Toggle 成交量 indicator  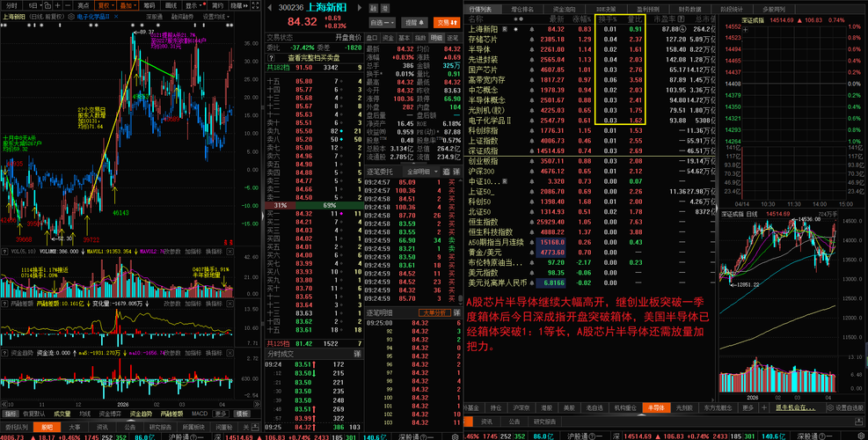[62, 414]
